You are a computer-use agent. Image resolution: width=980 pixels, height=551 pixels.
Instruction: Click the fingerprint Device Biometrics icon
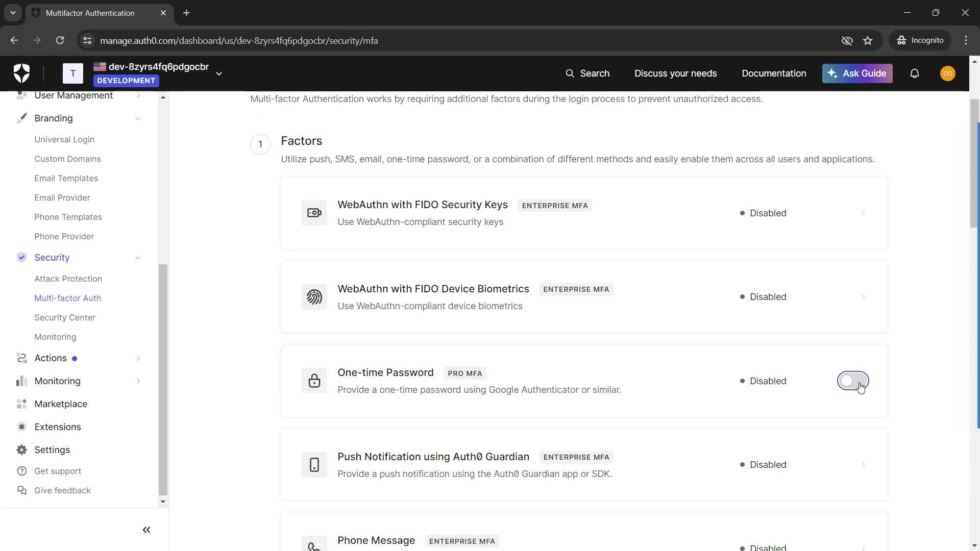(x=314, y=297)
